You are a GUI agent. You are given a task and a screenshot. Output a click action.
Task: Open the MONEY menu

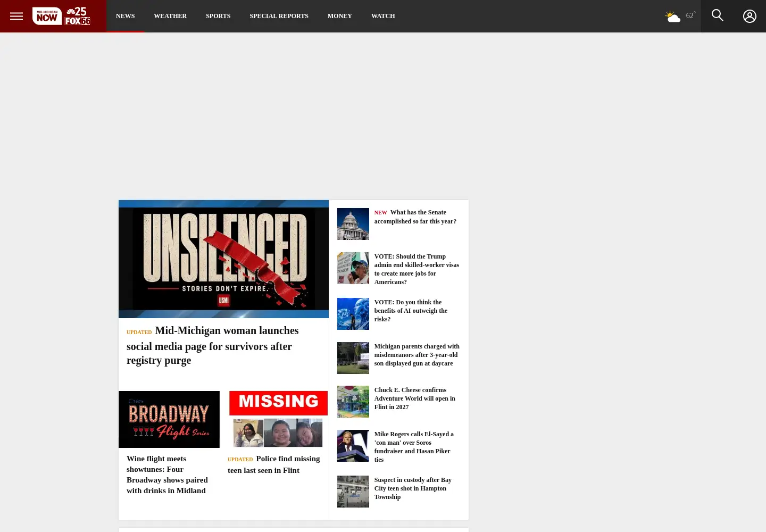click(x=339, y=16)
